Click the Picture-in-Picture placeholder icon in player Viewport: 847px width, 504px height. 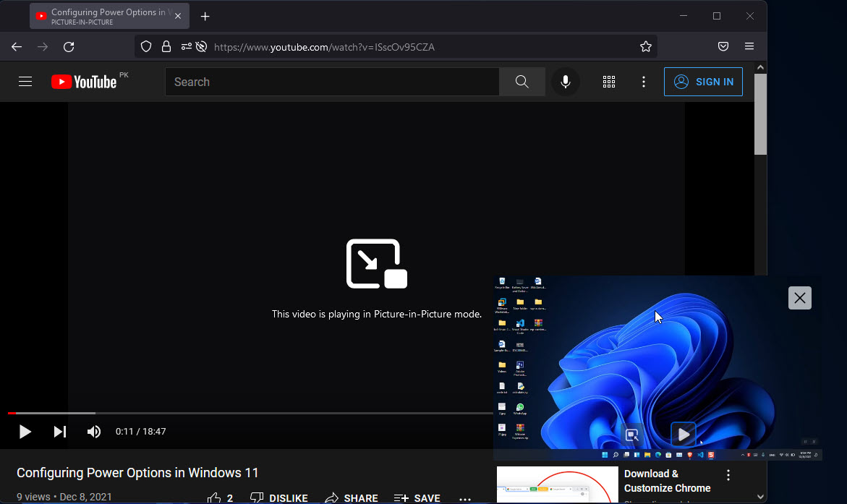pyautogui.click(x=377, y=264)
